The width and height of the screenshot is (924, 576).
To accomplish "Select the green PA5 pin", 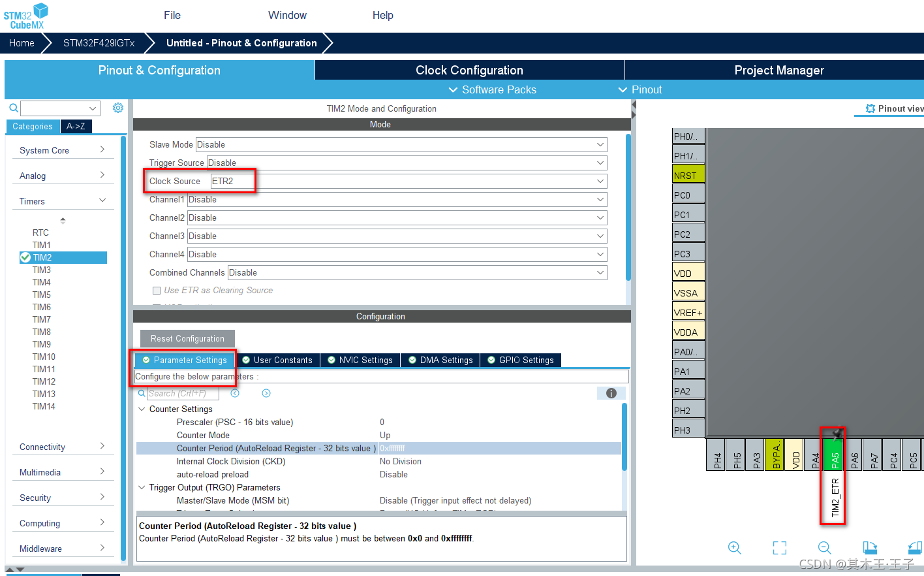I will click(x=835, y=454).
